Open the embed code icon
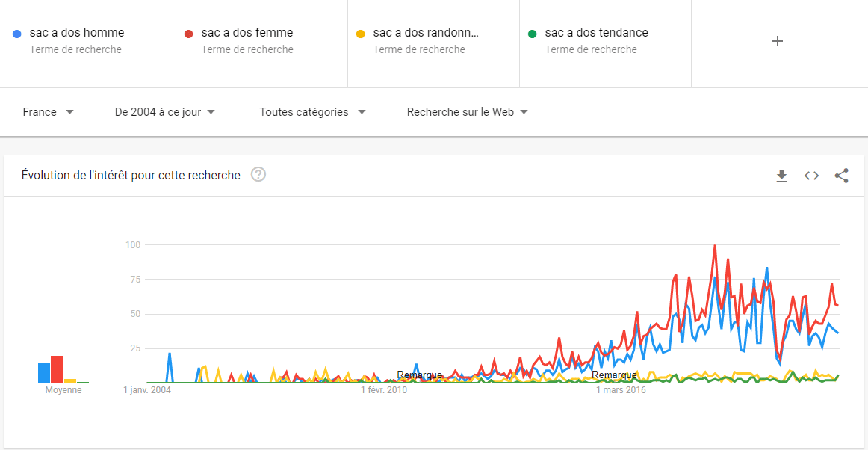The image size is (868, 450). (811, 176)
